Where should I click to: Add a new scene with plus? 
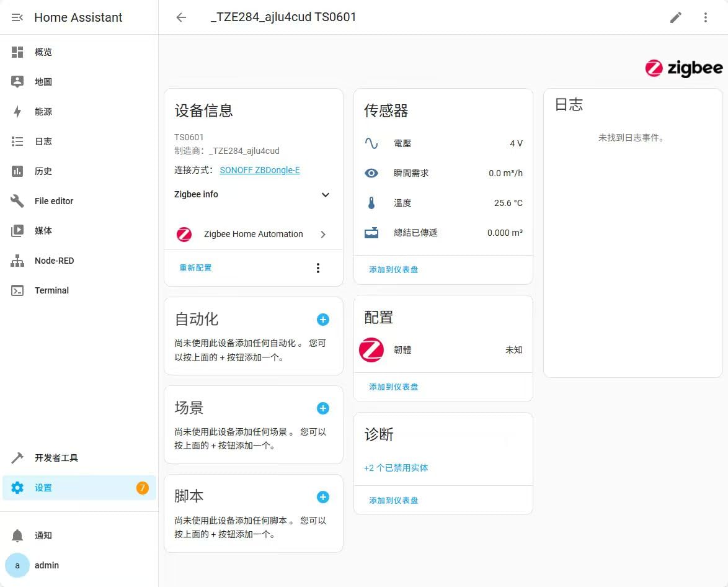point(322,408)
